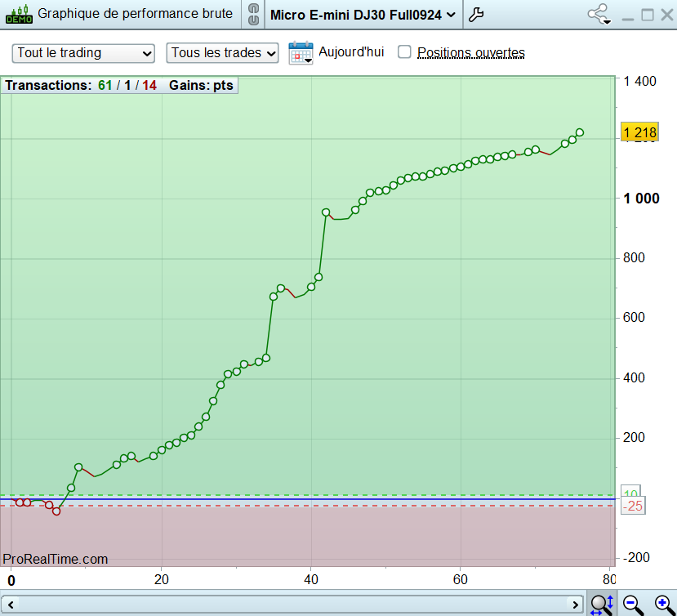
Task: Enable the Positions ouvertes checkbox
Action: click(404, 51)
